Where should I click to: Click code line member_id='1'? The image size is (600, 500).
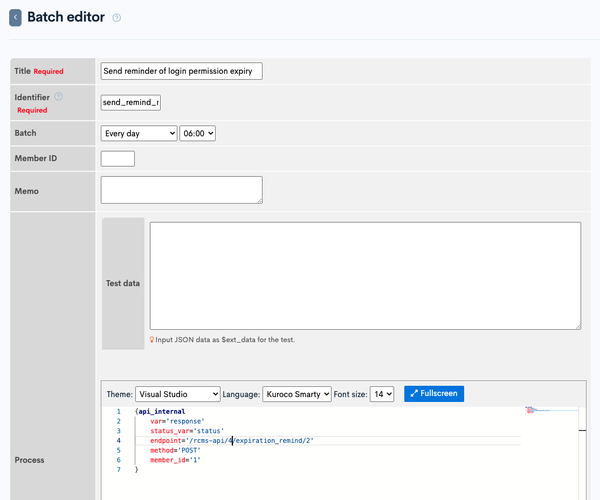point(175,460)
